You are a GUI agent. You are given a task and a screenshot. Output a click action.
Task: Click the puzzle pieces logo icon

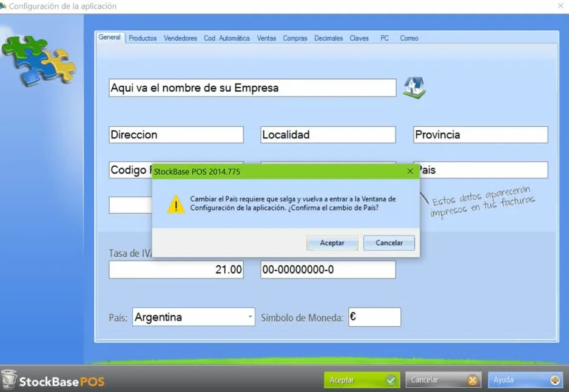pyautogui.click(x=39, y=60)
